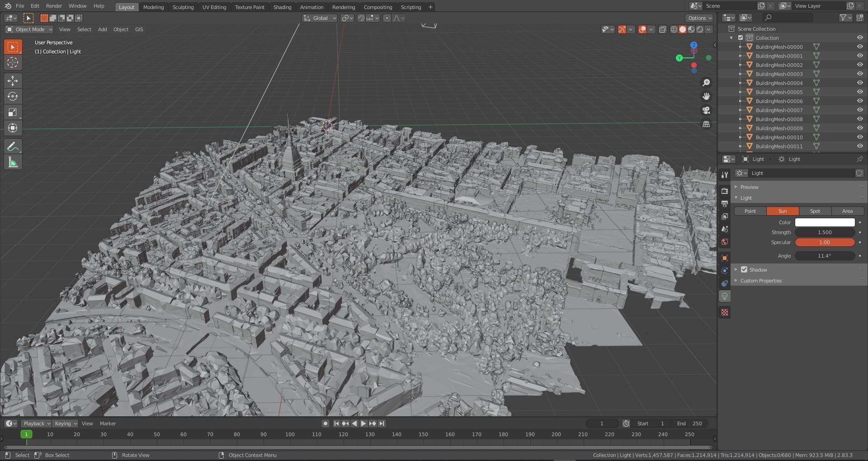This screenshot has height=461, width=868.
Task: Expand the Preview panel
Action: [749, 187]
